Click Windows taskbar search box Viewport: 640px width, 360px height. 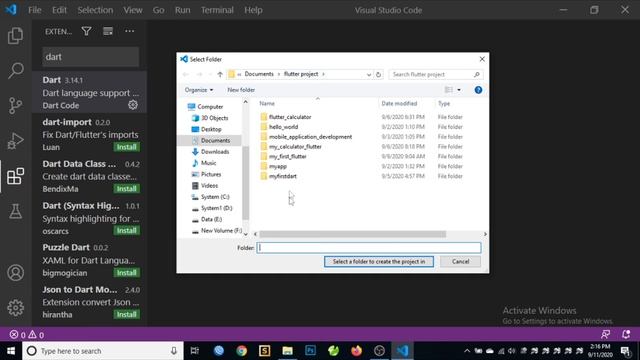[x=102, y=351]
